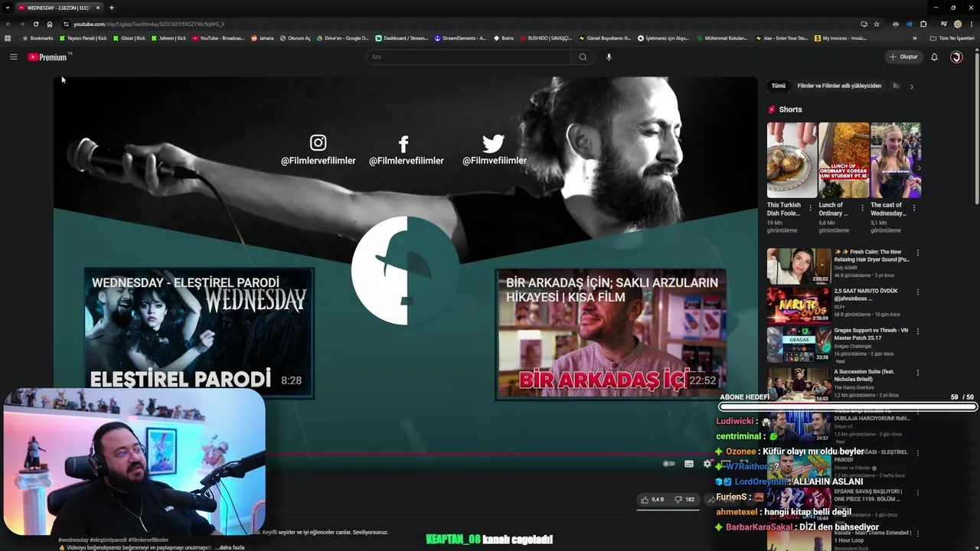980x551 pixels.
Task: Open the Twitter @Filmvefilimler end-screen link
Action: tap(494, 150)
